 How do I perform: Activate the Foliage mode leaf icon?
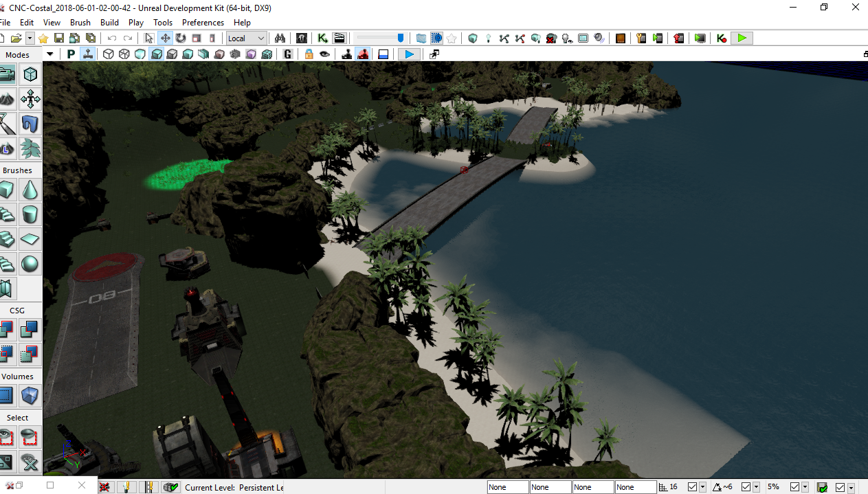pos(30,148)
